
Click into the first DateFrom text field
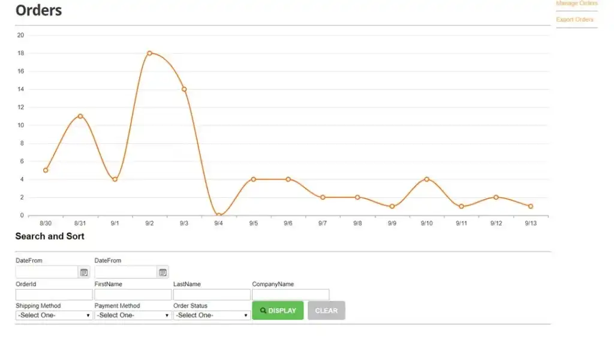click(47, 272)
